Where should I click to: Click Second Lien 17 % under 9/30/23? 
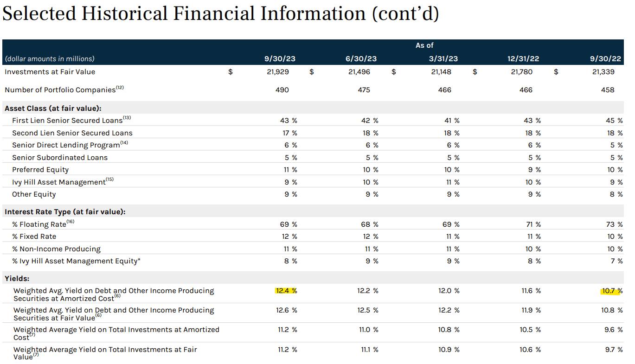point(289,133)
